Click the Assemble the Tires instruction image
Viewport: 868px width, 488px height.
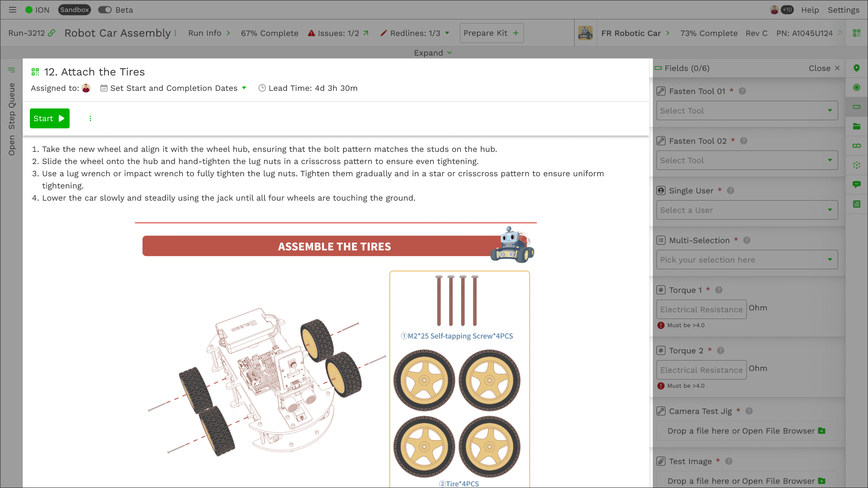click(335, 355)
